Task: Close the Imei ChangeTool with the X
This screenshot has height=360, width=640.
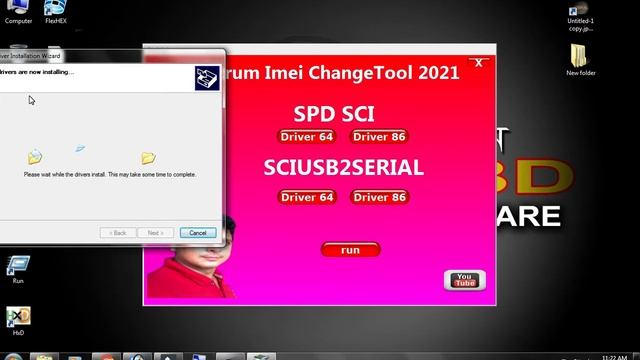Action: [478, 62]
